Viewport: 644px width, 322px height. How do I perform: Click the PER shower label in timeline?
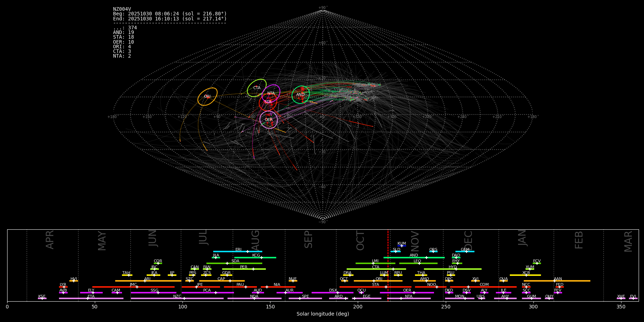point(244,267)
